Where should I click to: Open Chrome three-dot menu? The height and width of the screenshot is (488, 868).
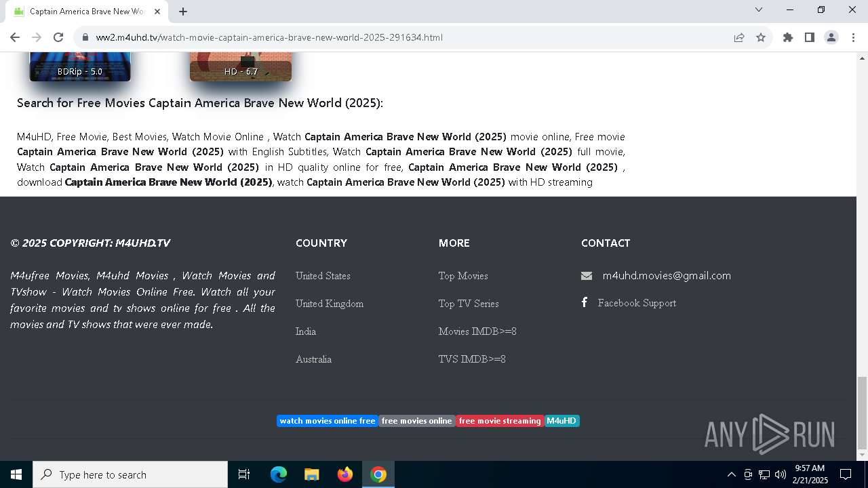click(853, 37)
